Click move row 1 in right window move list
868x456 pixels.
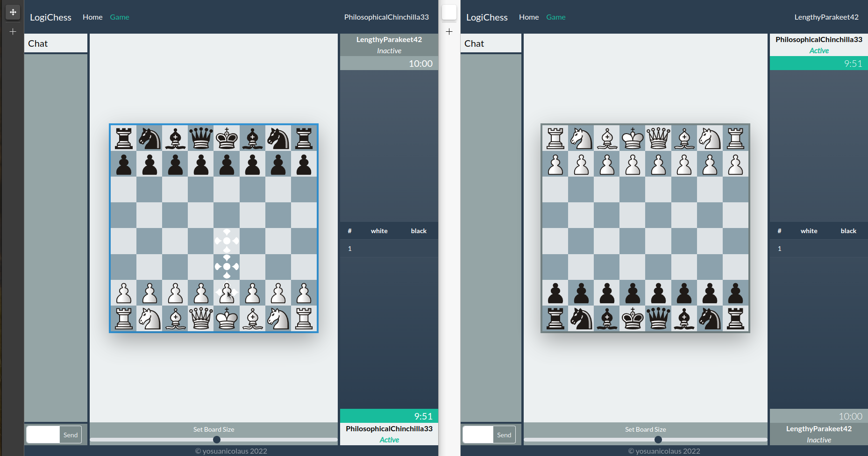click(x=819, y=249)
